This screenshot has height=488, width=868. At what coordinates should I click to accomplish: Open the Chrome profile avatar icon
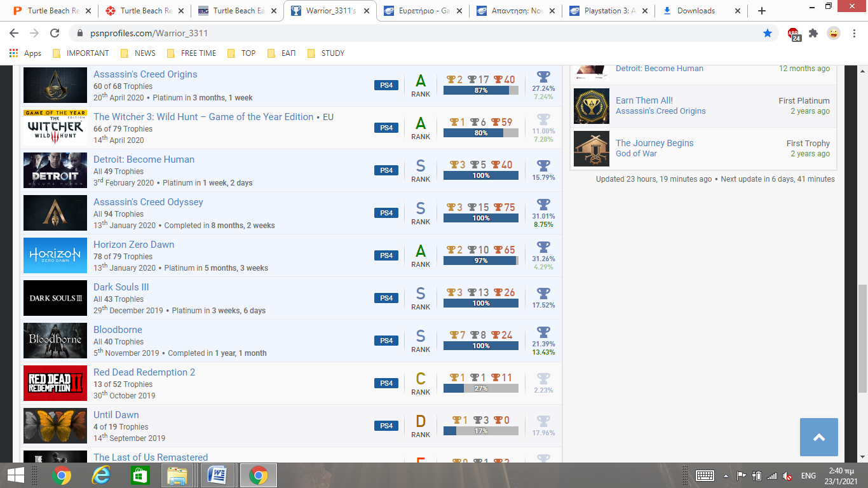(x=834, y=33)
